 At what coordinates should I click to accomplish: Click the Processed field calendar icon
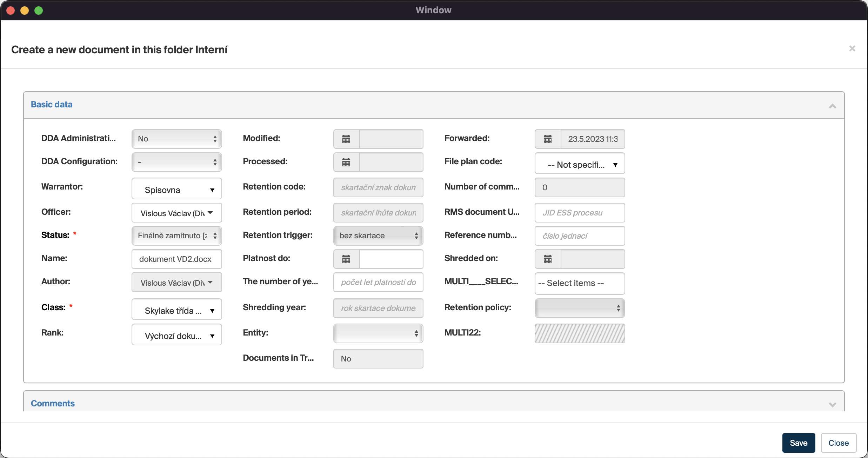tap(346, 162)
